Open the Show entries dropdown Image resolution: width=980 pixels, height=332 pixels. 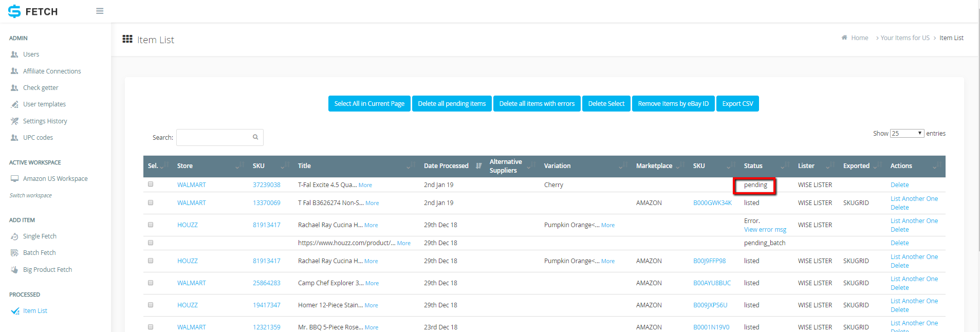[x=907, y=134]
